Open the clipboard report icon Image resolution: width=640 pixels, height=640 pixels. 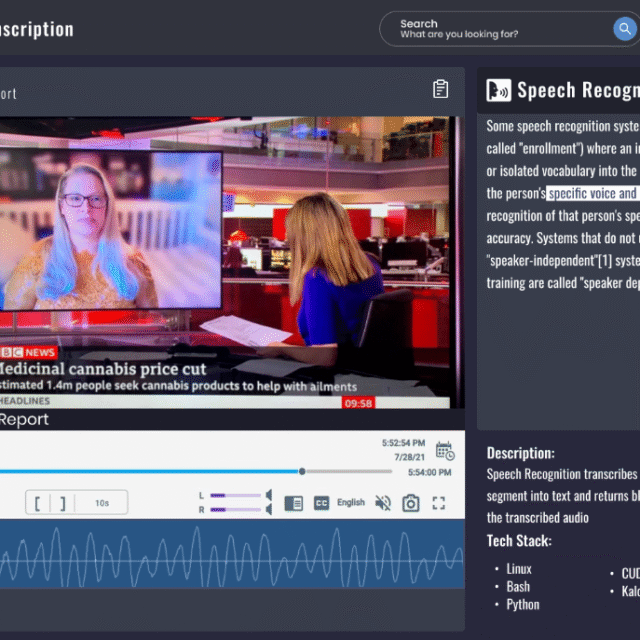coord(440,89)
